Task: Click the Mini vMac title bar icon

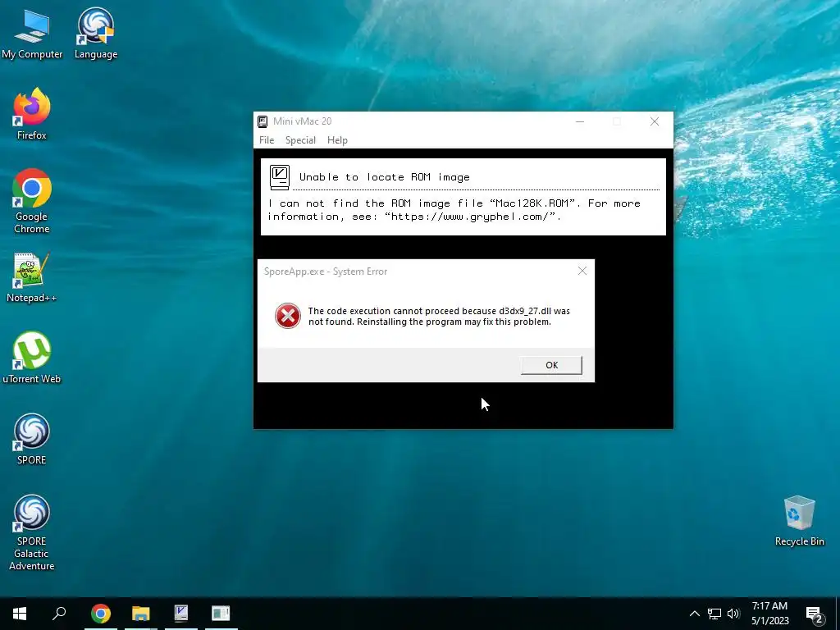Action: [x=262, y=121]
